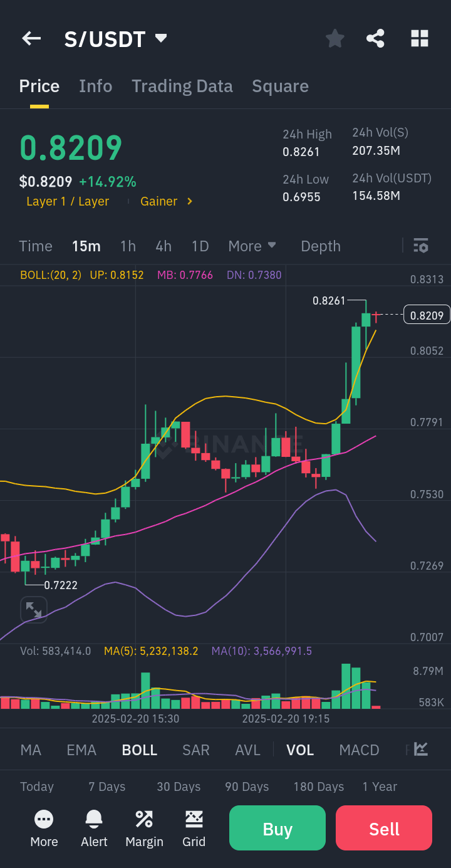Toggle the VOL sub-indicator

tap(300, 750)
